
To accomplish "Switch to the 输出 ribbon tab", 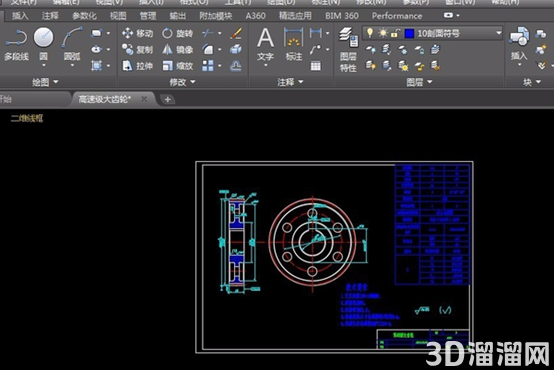I will 177,16.
